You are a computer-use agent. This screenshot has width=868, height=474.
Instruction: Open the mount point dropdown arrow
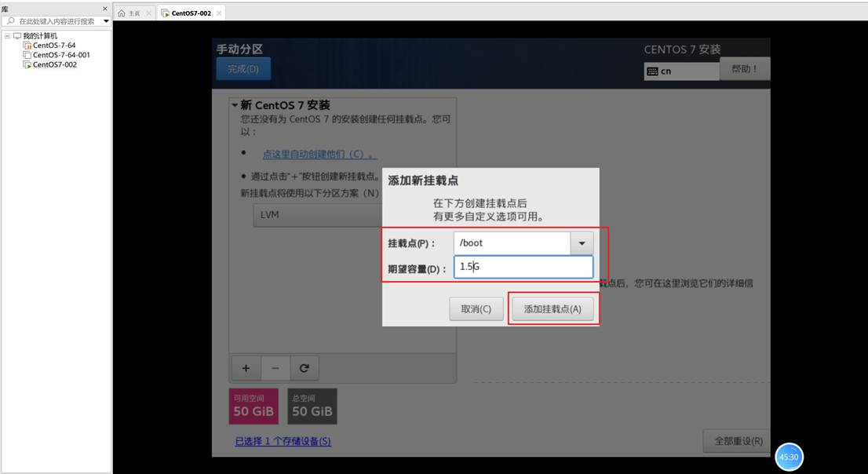click(582, 243)
